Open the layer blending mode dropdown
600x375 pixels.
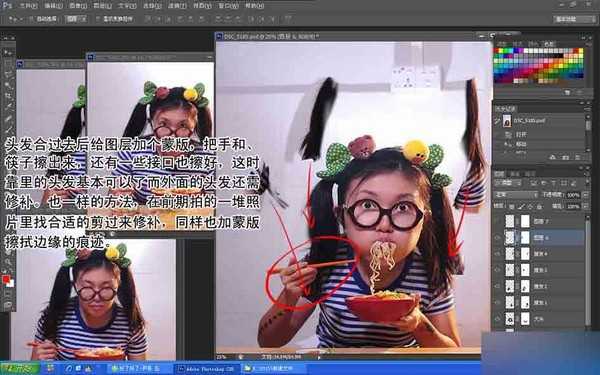click(x=516, y=195)
